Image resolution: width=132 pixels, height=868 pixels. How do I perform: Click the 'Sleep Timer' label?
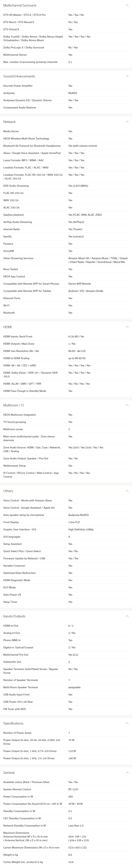[x=10, y=602]
